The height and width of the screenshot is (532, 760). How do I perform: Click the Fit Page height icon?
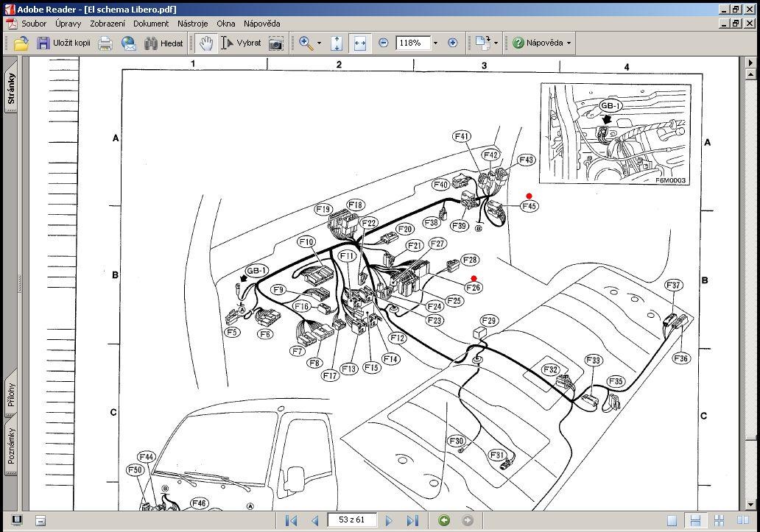coord(337,43)
